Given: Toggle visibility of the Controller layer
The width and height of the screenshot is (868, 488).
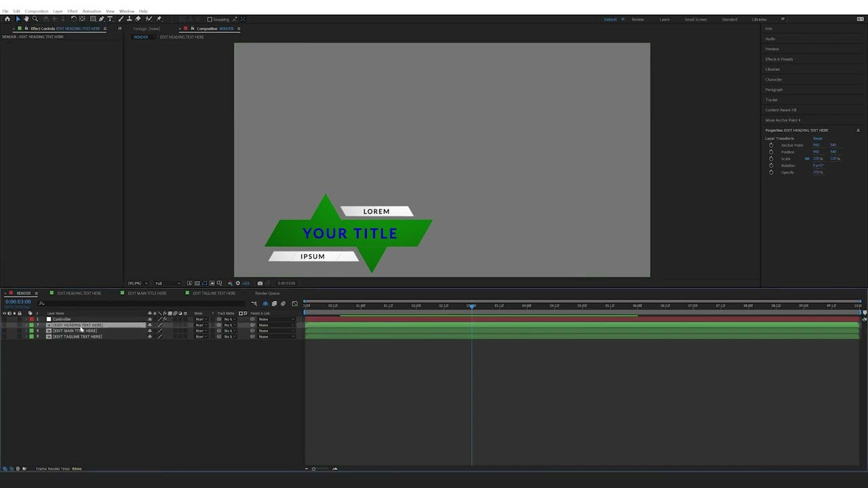Looking at the screenshot, I should coord(5,319).
